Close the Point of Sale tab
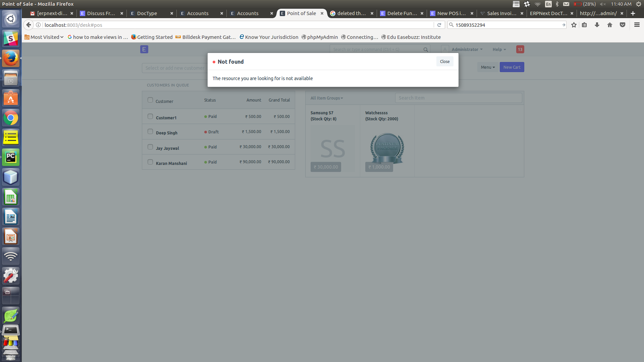 [322, 13]
